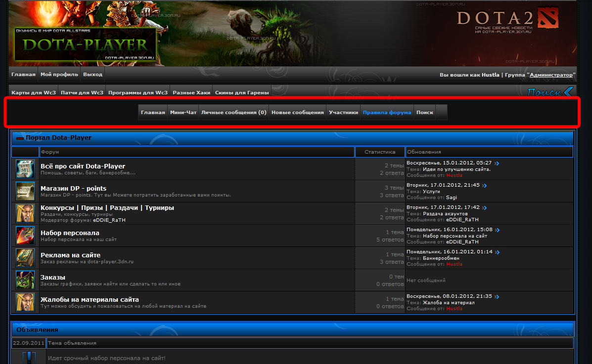Expand the Поиск search panel
Screen dimensions: 592x364
(x=550, y=92)
